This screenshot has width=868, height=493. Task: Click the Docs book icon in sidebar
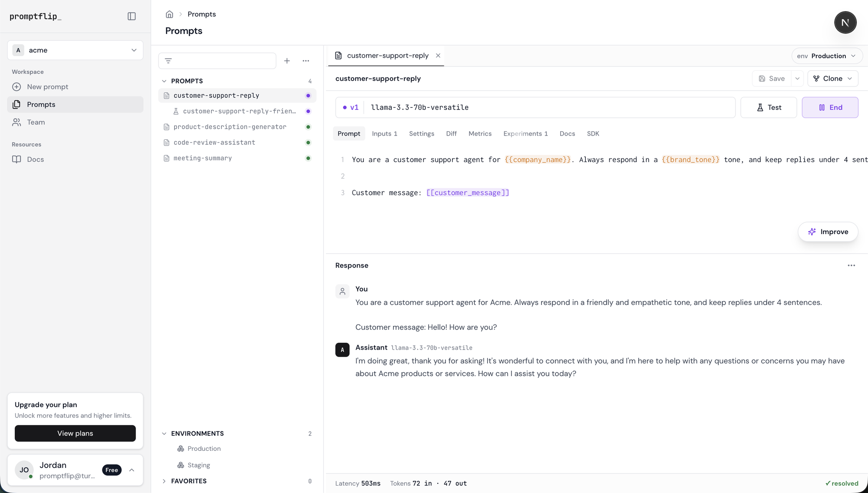(x=17, y=159)
